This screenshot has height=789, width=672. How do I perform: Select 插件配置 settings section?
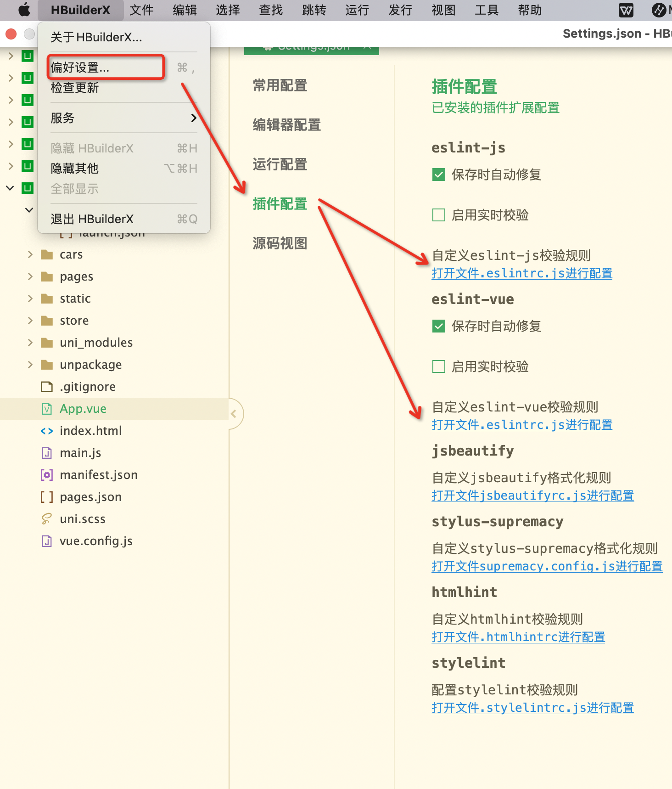pyautogui.click(x=280, y=204)
